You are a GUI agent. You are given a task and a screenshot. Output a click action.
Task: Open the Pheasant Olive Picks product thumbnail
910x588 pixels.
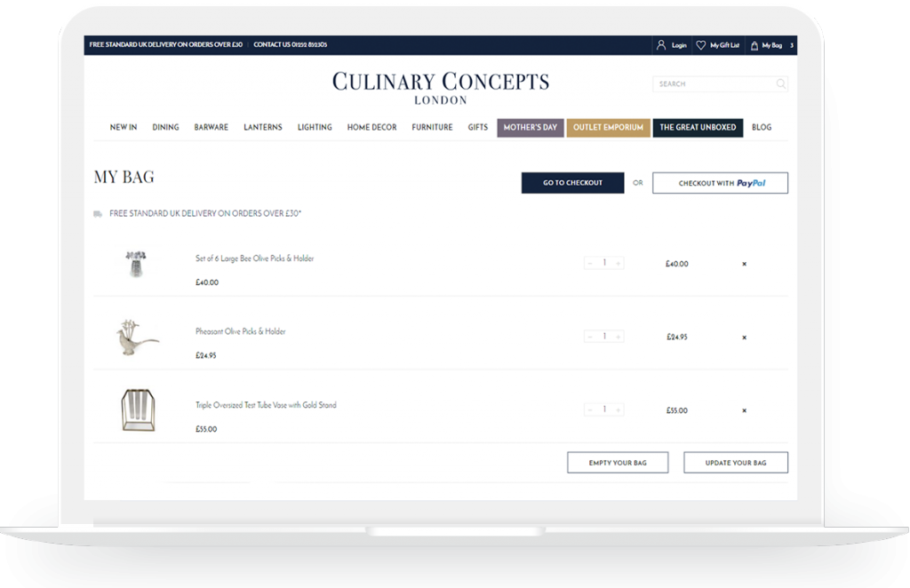coord(136,338)
